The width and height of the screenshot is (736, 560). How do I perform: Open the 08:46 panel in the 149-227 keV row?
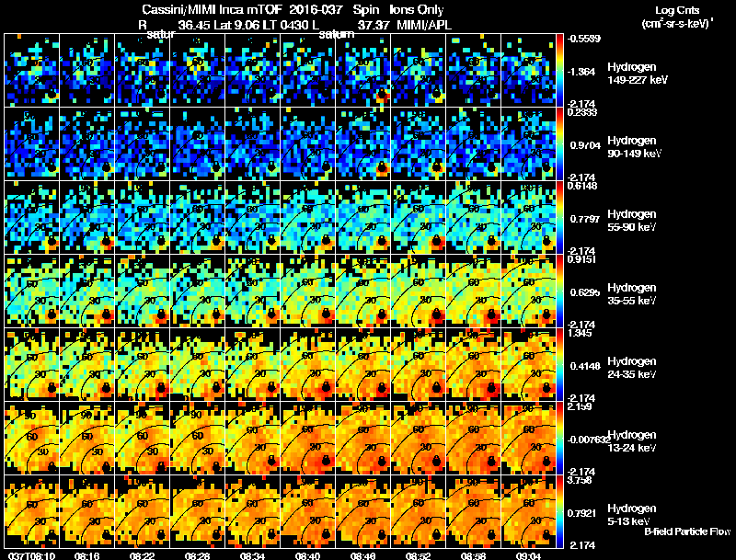click(x=362, y=71)
